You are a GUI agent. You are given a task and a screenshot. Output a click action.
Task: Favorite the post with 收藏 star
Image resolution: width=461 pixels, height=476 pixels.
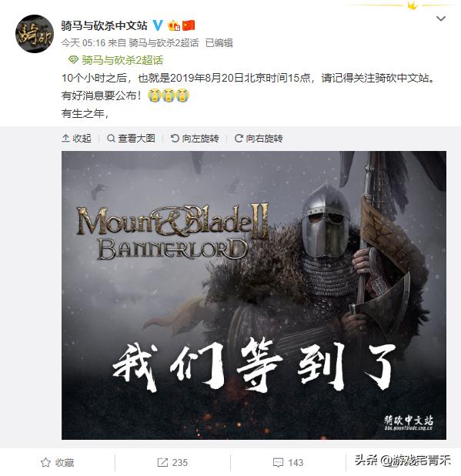pyautogui.click(x=57, y=462)
